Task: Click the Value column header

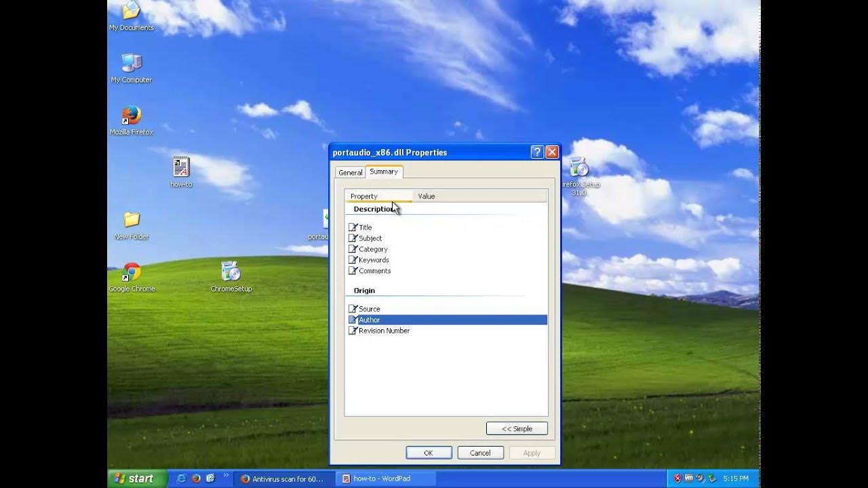Action: tap(479, 197)
